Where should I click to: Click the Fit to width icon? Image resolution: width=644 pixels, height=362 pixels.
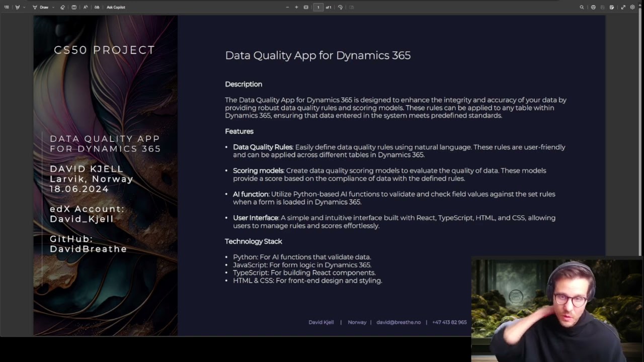306,7
